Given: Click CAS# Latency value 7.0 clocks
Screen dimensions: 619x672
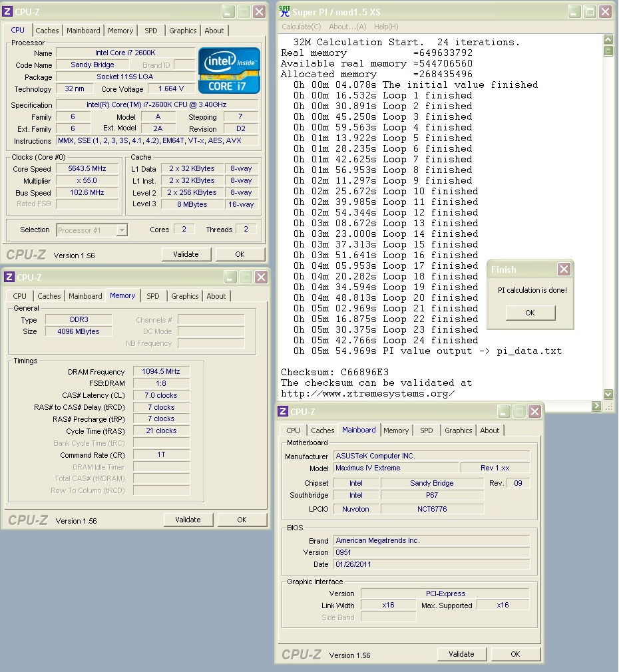Looking at the screenshot, I should [x=161, y=395].
